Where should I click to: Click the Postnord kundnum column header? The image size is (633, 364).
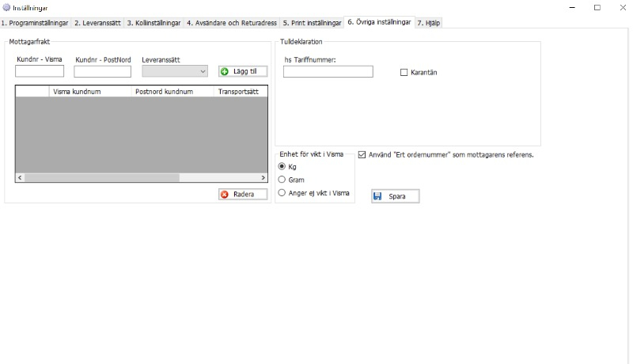[x=172, y=92]
